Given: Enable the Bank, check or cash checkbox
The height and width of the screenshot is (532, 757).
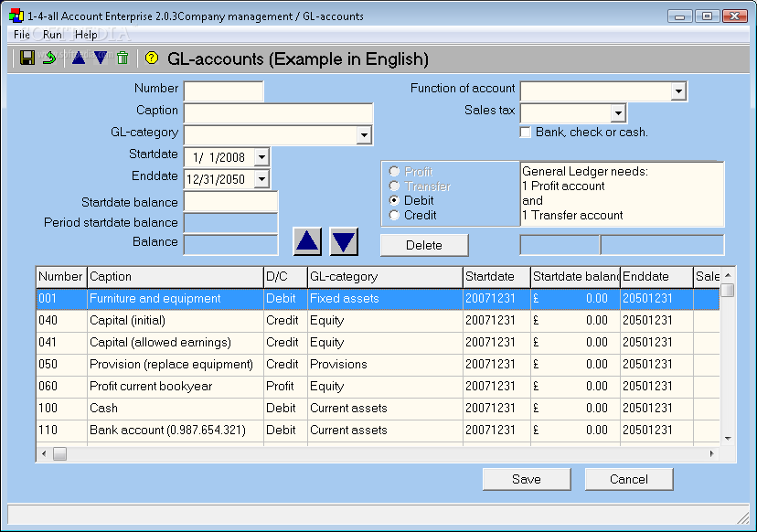Looking at the screenshot, I should 526,133.
